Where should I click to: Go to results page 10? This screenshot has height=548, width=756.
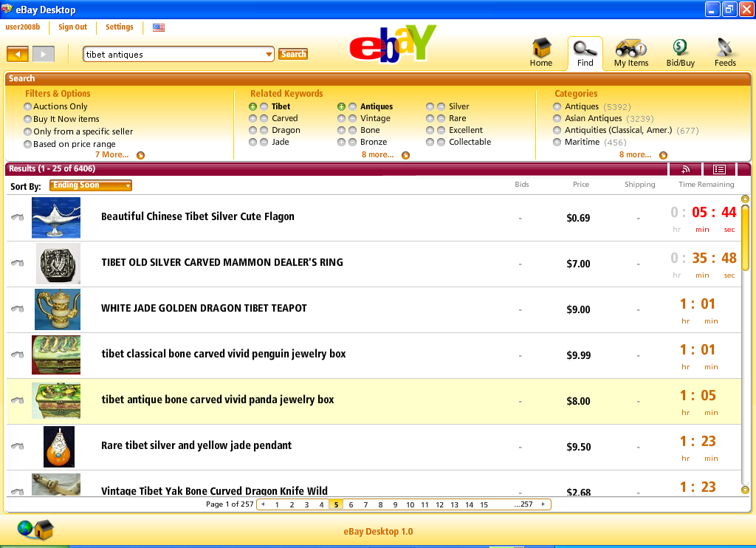pos(410,504)
